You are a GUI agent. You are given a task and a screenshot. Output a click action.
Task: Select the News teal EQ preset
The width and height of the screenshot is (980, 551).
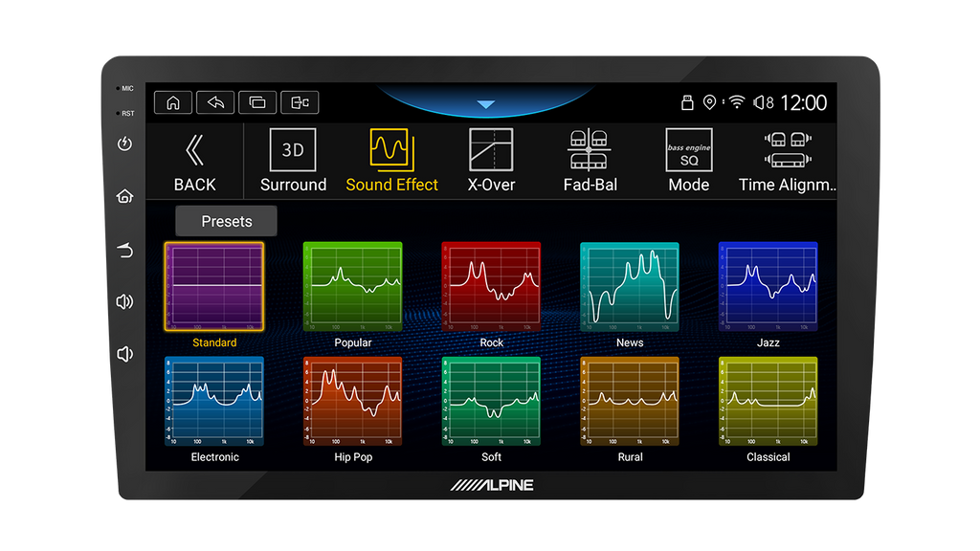tap(630, 287)
